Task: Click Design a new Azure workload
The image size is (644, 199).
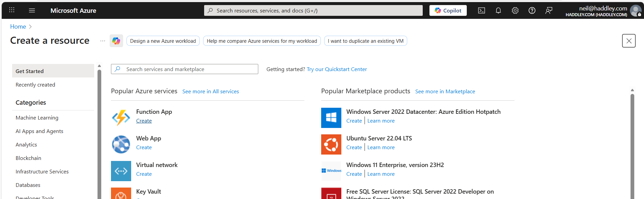Action: coord(163,41)
